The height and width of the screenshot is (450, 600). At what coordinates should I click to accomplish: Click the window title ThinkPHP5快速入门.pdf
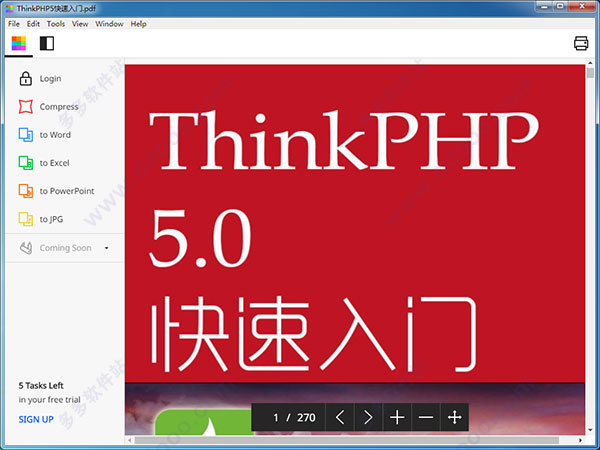click(x=56, y=8)
